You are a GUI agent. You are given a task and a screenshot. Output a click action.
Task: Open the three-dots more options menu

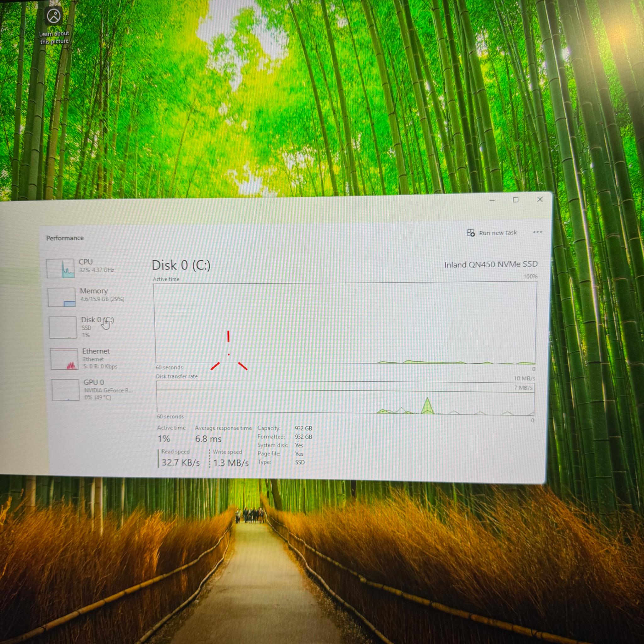click(537, 232)
